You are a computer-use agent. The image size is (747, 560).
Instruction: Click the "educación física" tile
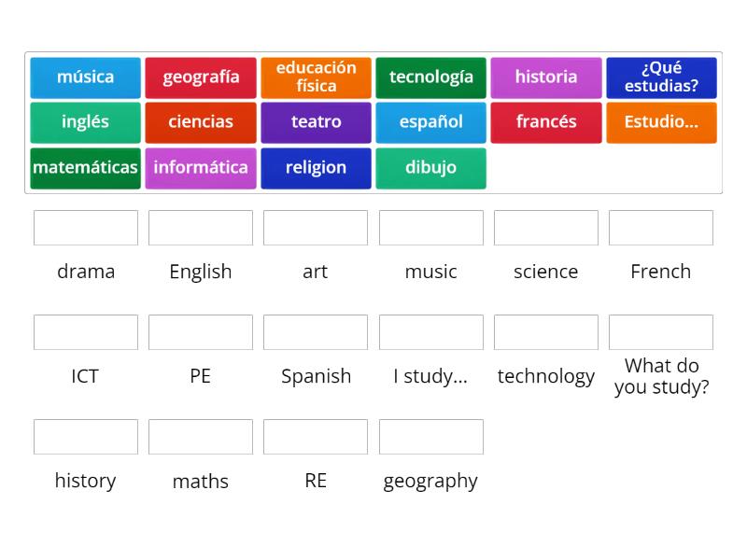[x=316, y=77]
